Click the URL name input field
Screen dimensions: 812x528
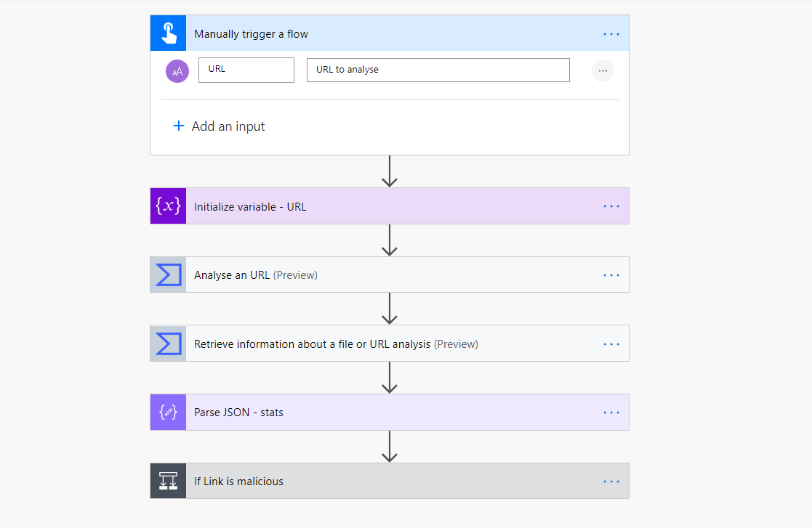[246, 70]
